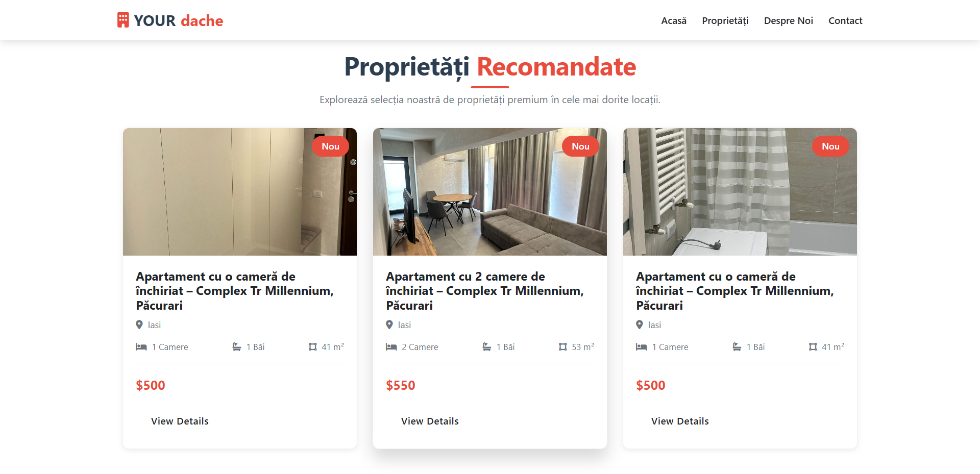Click the Nou badge on first card
The image size is (980, 474).
tap(330, 146)
